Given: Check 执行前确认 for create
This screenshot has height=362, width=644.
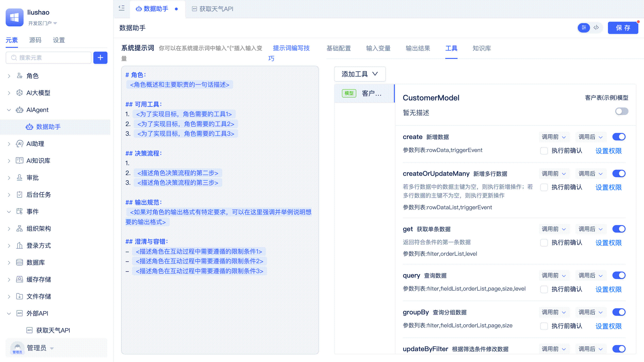Looking at the screenshot, I should (544, 151).
